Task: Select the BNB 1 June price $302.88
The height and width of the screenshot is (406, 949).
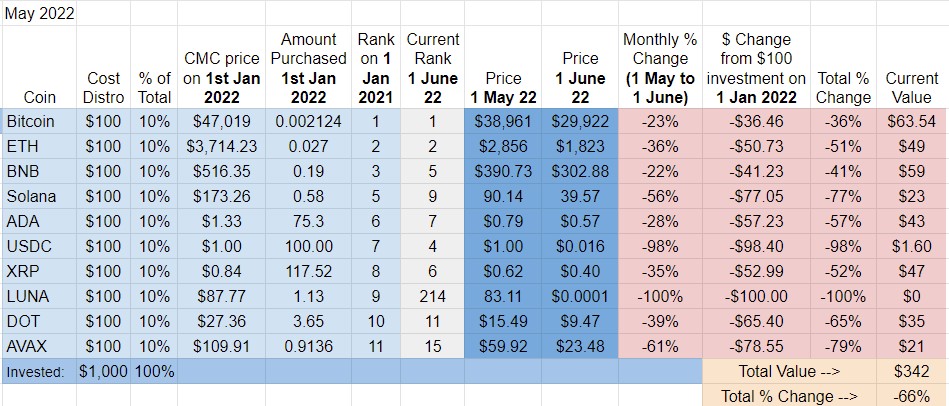Action: [580, 171]
